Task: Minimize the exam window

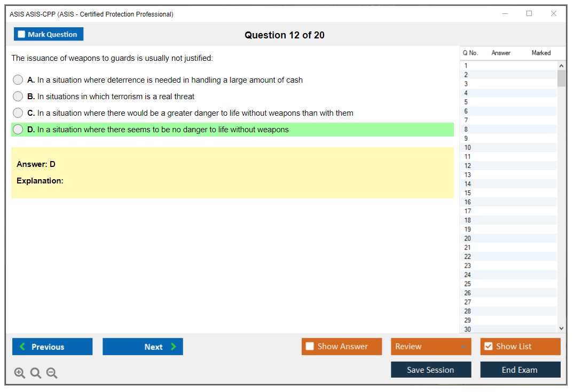Action: (x=505, y=14)
